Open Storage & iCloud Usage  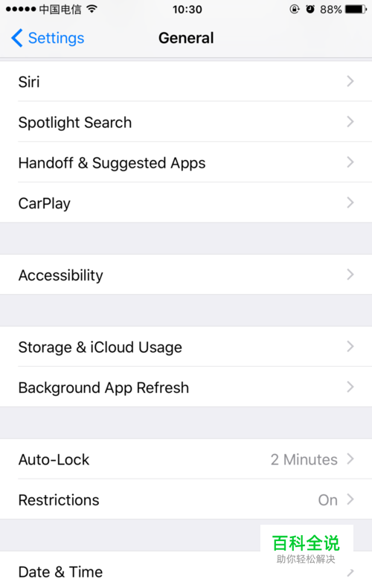pyautogui.click(x=186, y=347)
